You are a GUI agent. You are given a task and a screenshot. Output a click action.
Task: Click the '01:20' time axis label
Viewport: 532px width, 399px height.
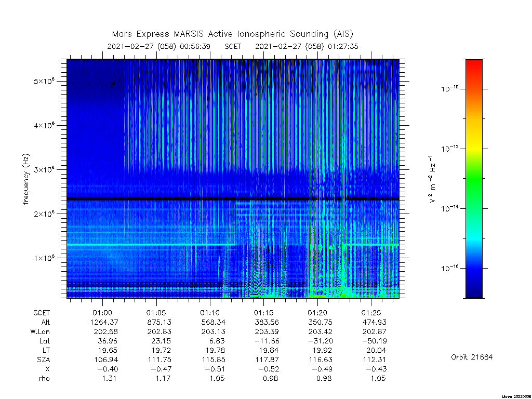(317, 313)
